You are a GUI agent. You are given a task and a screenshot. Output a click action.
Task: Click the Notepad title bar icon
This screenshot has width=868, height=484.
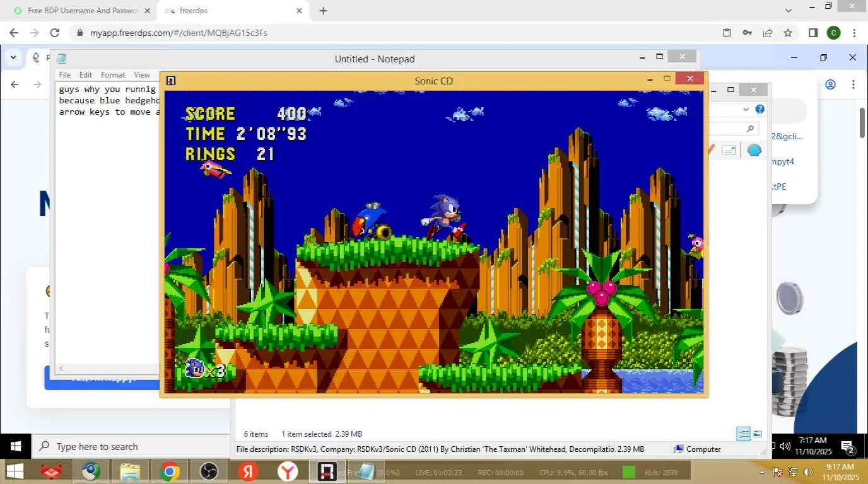(x=62, y=59)
